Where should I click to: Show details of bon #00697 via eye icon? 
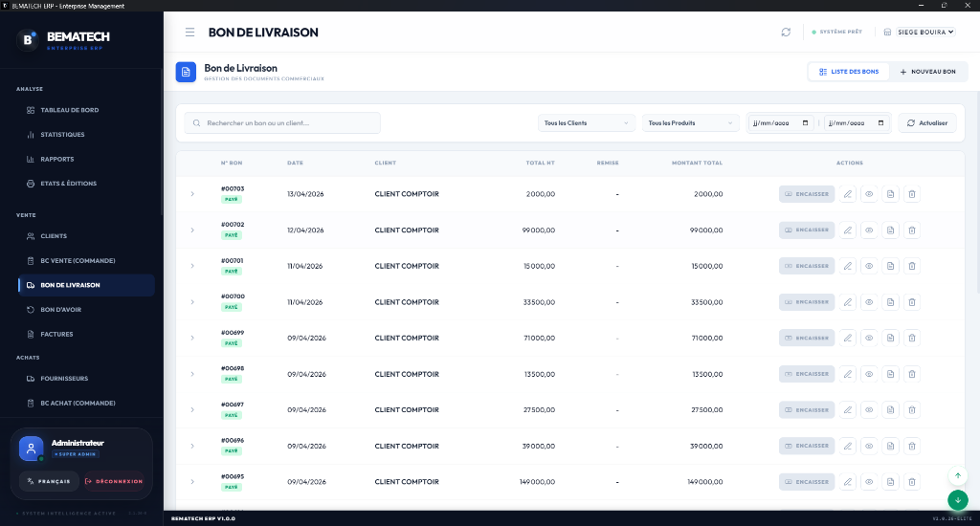869,410
